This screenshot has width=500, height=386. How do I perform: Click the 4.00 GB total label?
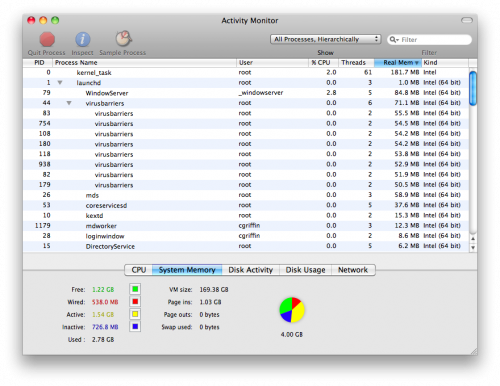[292, 334]
